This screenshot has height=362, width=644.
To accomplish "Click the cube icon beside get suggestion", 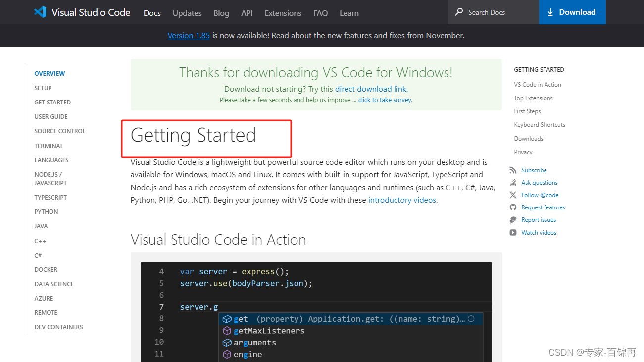I will (227, 319).
